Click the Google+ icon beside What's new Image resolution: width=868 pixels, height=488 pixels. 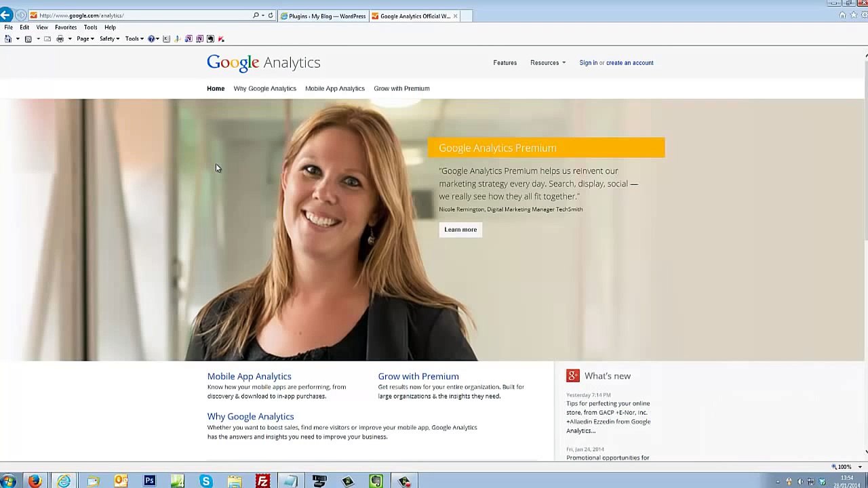point(573,375)
